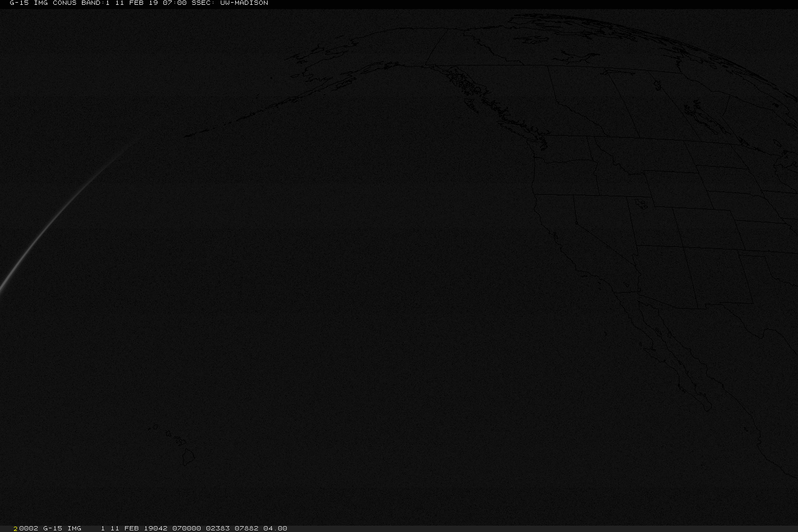Click the 04.00 value in footer
Image resolution: width=798 pixels, height=532 pixels.
tap(275, 528)
